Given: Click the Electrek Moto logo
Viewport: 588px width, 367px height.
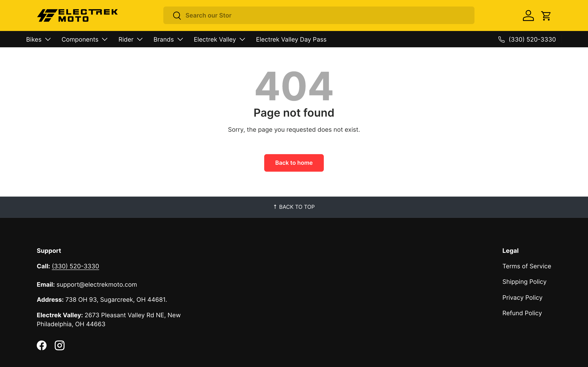Looking at the screenshot, I should tap(77, 15).
